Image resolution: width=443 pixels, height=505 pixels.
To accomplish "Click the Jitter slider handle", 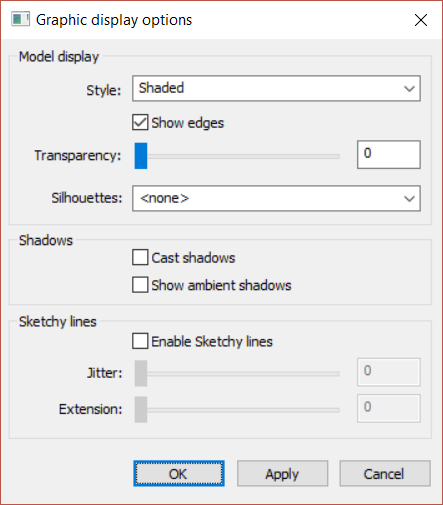I will [141, 373].
